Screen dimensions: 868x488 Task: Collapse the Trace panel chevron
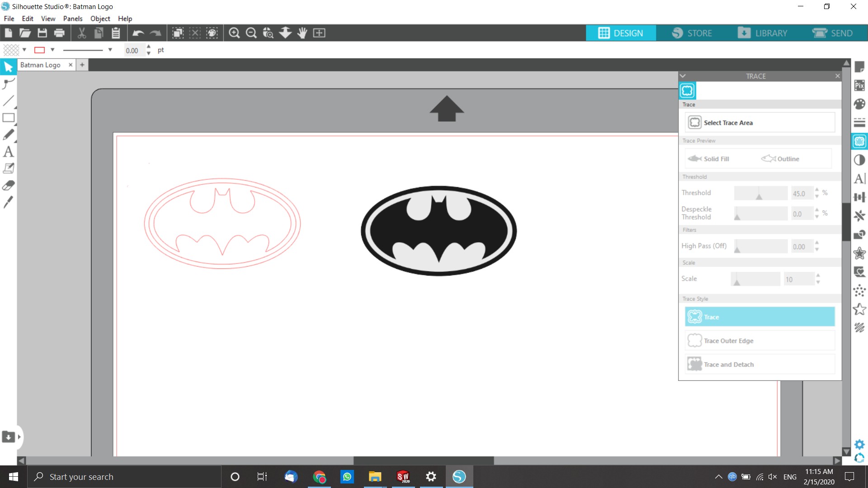point(683,76)
